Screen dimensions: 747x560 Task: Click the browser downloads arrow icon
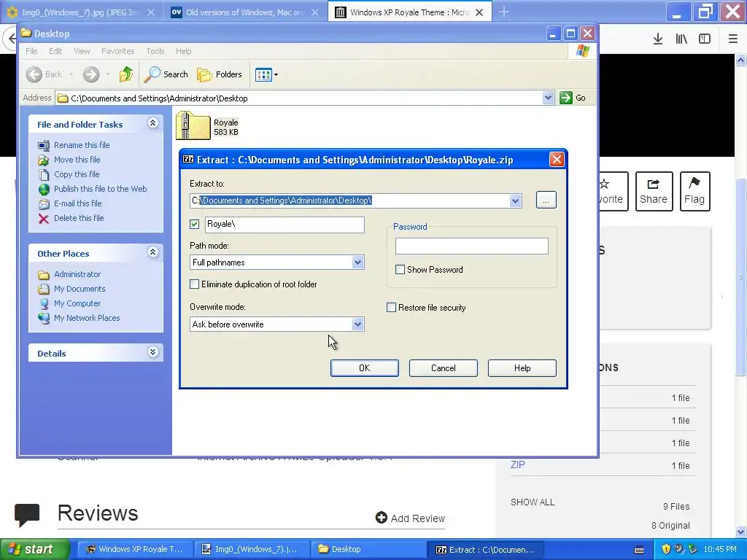coord(658,39)
